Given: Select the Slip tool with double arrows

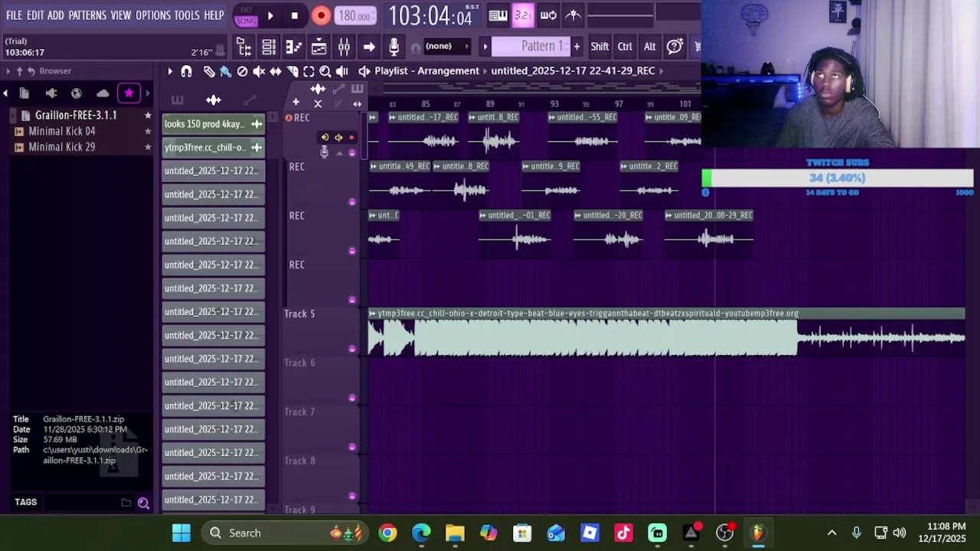Looking at the screenshot, I should [276, 71].
